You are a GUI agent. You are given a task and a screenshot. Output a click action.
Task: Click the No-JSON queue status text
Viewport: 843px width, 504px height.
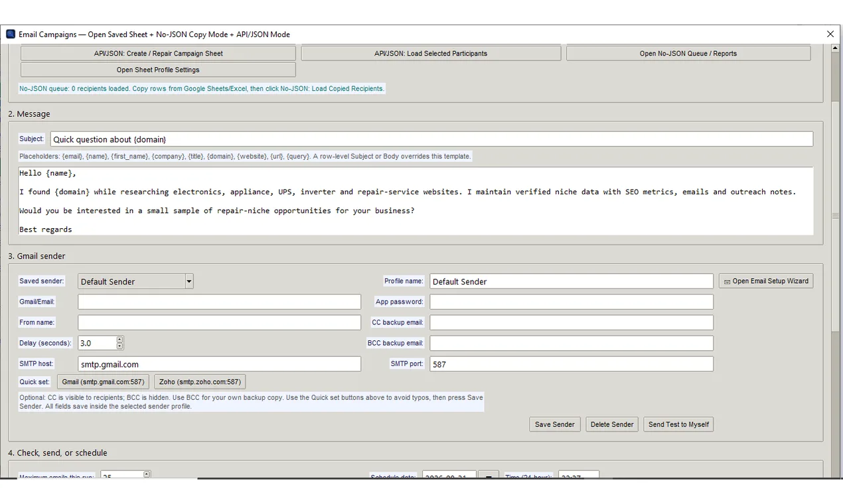[x=202, y=88]
